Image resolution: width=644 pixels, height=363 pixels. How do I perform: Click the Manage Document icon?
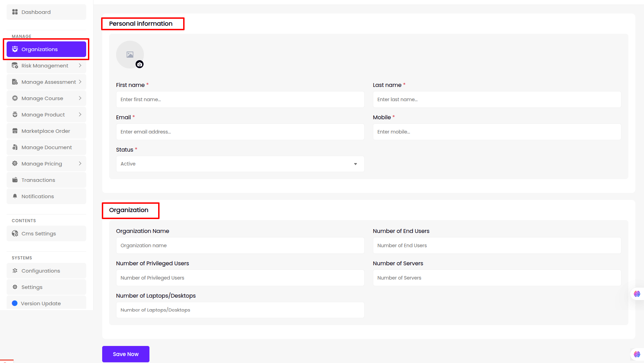point(15,147)
